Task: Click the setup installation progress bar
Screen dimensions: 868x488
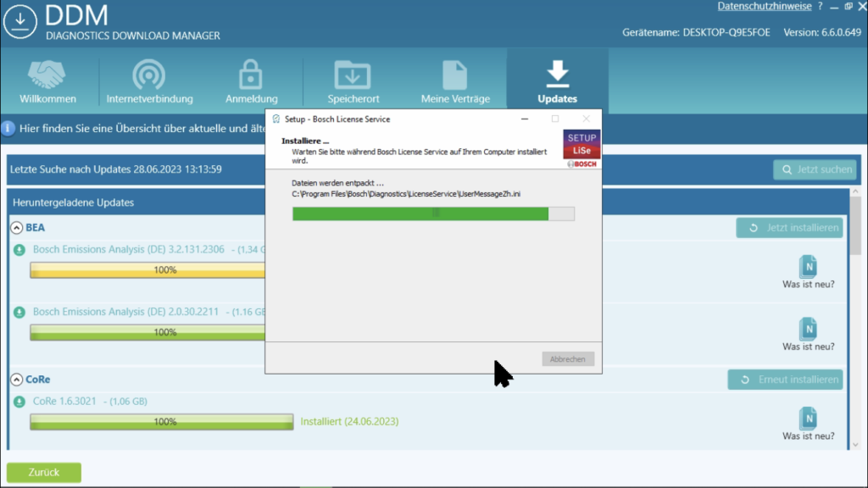Action: (x=433, y=214)
